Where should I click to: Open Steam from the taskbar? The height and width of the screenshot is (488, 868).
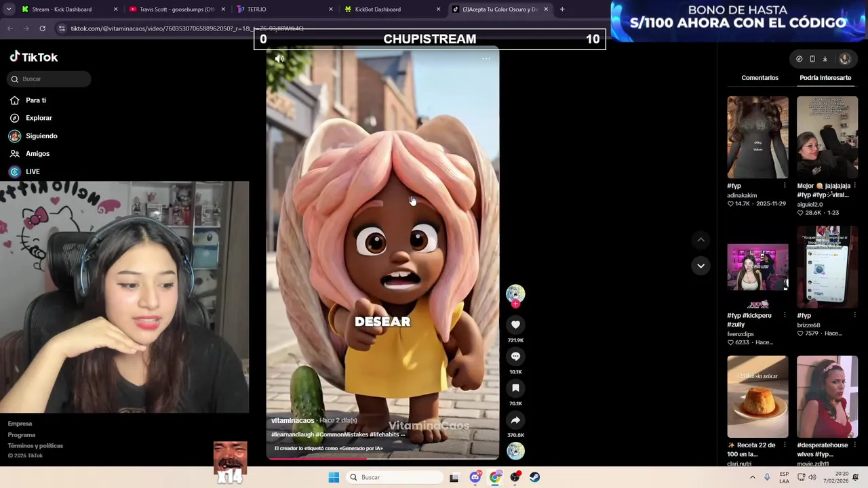(x=535, y=477)
